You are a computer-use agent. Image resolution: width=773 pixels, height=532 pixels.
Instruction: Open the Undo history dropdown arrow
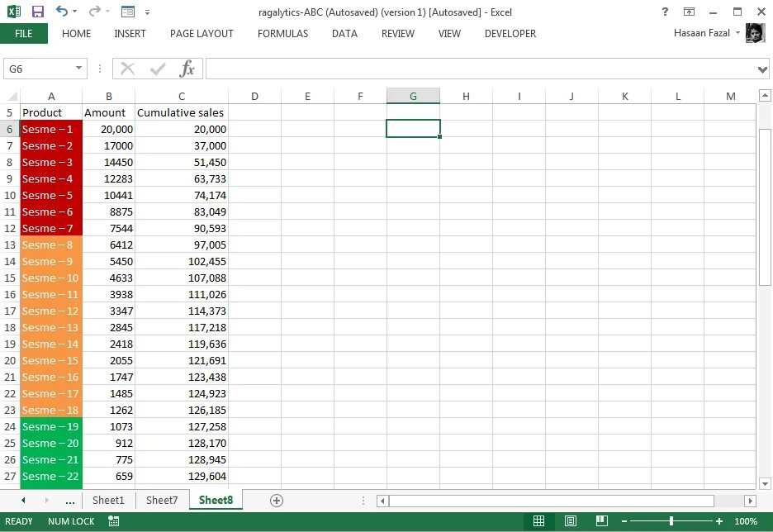tap(74, 12)
